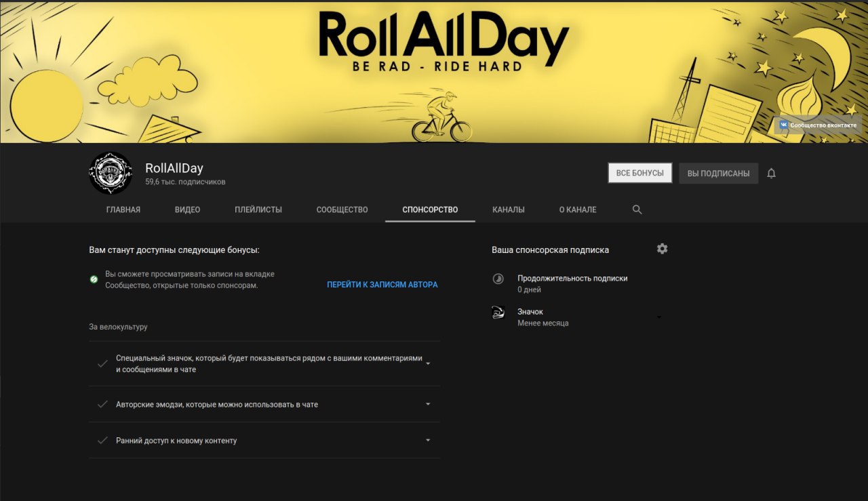Switch to the ВИДЕО tab
868x501 pixels.
click(x=188, y=209)
